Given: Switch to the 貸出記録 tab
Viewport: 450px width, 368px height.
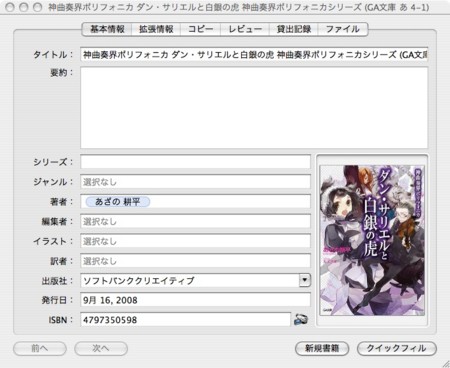Looking at the screenshot, I should point(294,29).
